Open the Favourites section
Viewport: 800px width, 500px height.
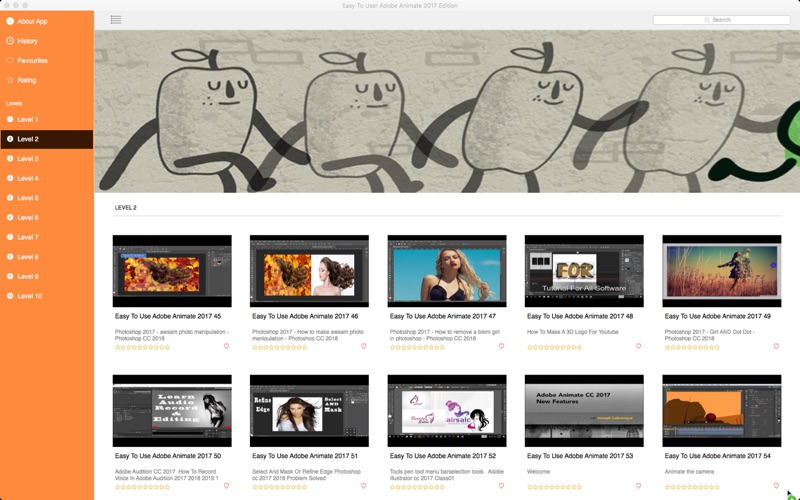pyautogui.click(x=46, y=60)
